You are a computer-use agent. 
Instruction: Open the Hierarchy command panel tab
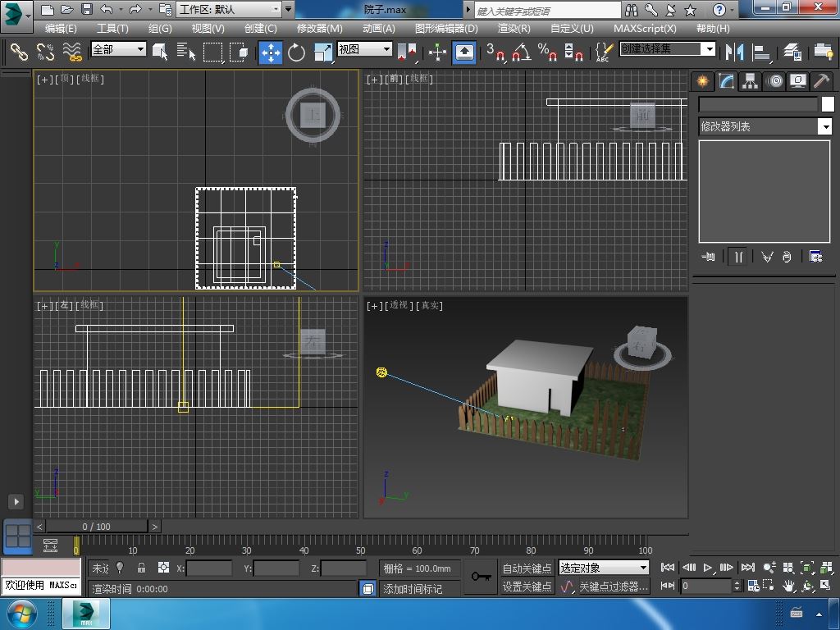[750, 80]
